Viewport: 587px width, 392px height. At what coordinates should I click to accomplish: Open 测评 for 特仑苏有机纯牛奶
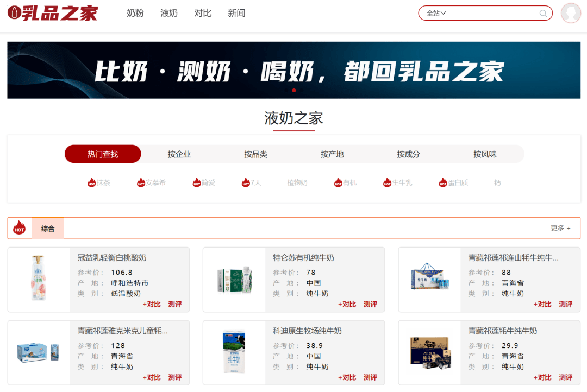point(370,304)
